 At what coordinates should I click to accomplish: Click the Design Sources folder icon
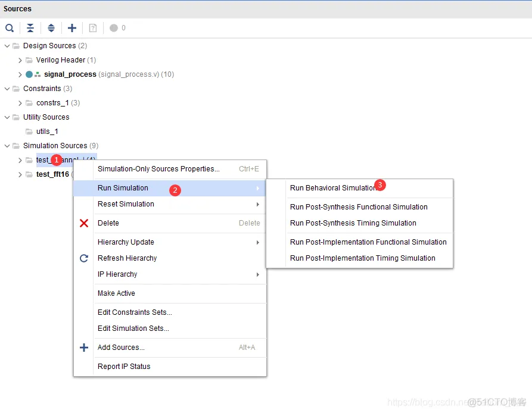tap(16, 46)
